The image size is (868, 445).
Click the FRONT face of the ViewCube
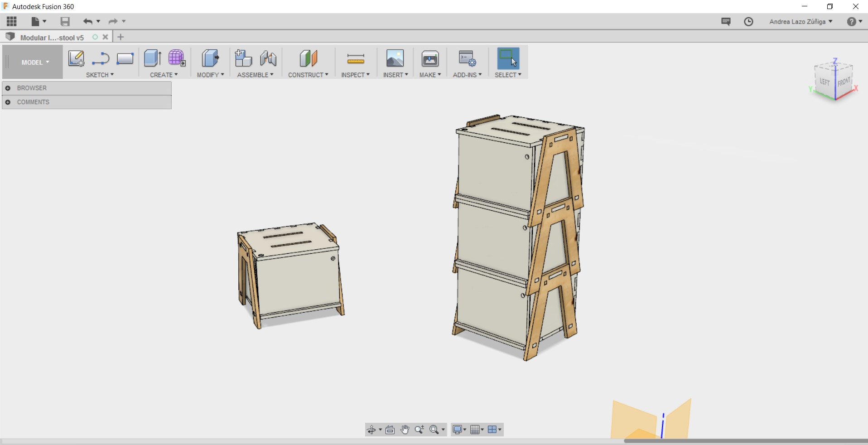click(844, 82)
